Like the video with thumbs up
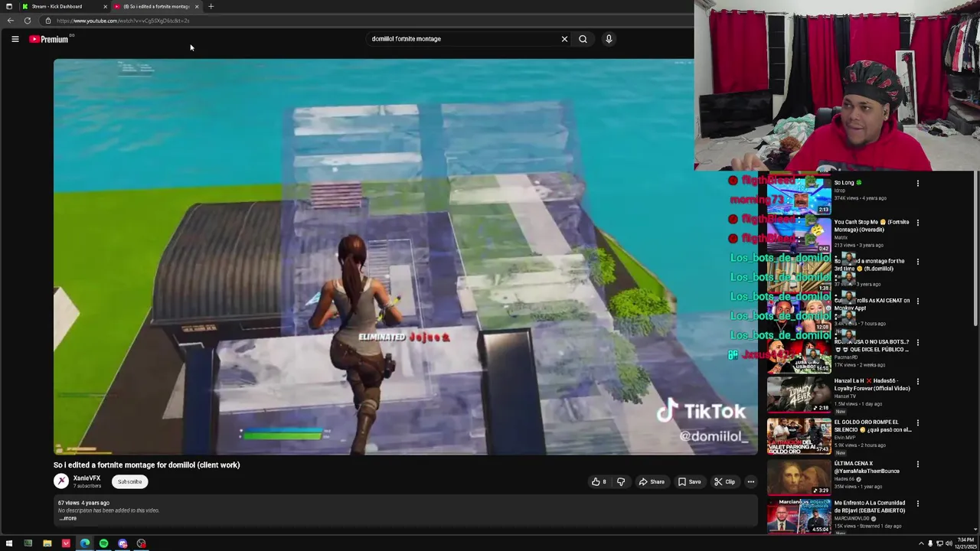The width and height of the screenshot is (980, 551). (x=599, y=482)
